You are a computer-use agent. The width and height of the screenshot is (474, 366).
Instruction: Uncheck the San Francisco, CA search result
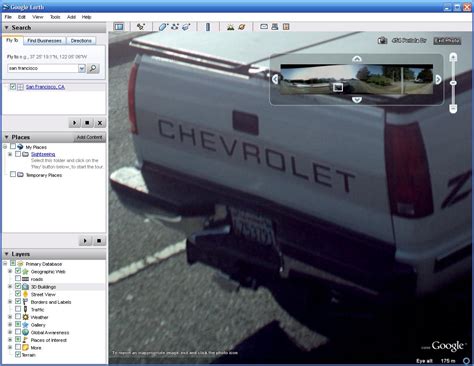click(13, 87)
